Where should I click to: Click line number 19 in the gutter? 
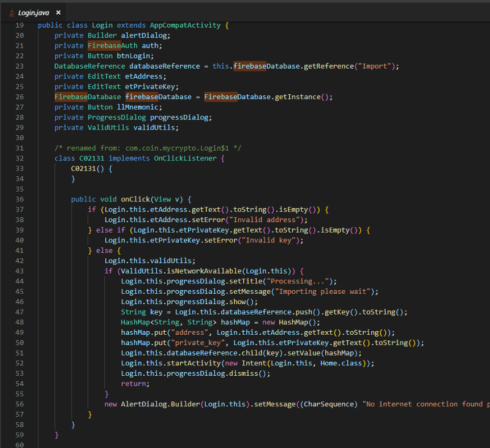tap(20, 25)
